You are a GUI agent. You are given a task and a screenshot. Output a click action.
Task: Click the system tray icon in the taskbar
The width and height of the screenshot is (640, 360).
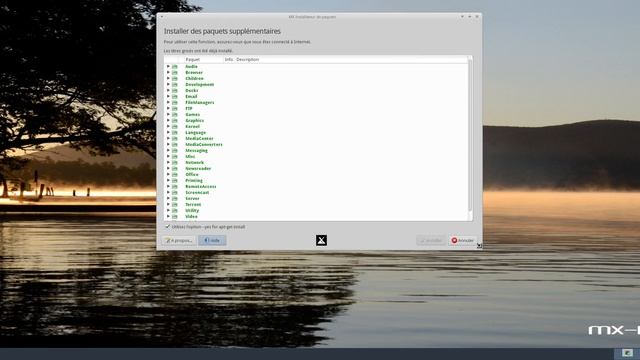click(627, 353)
